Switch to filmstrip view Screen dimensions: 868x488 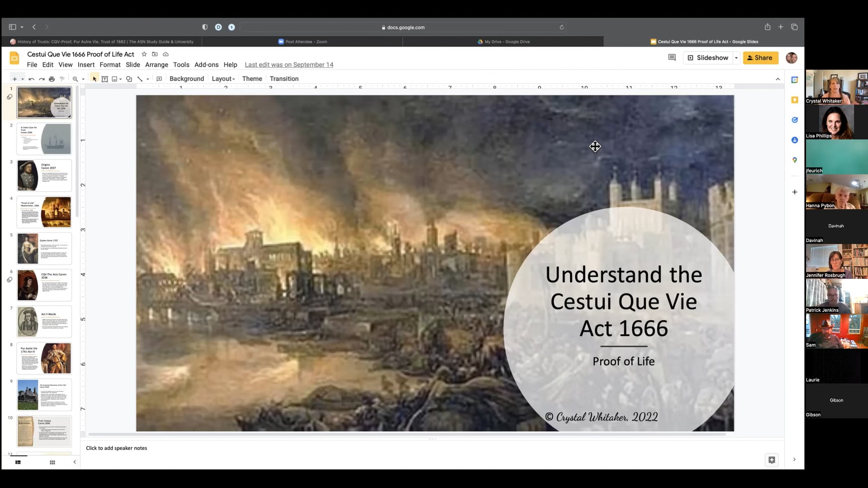pyautogui.click(x=18, y=462)
